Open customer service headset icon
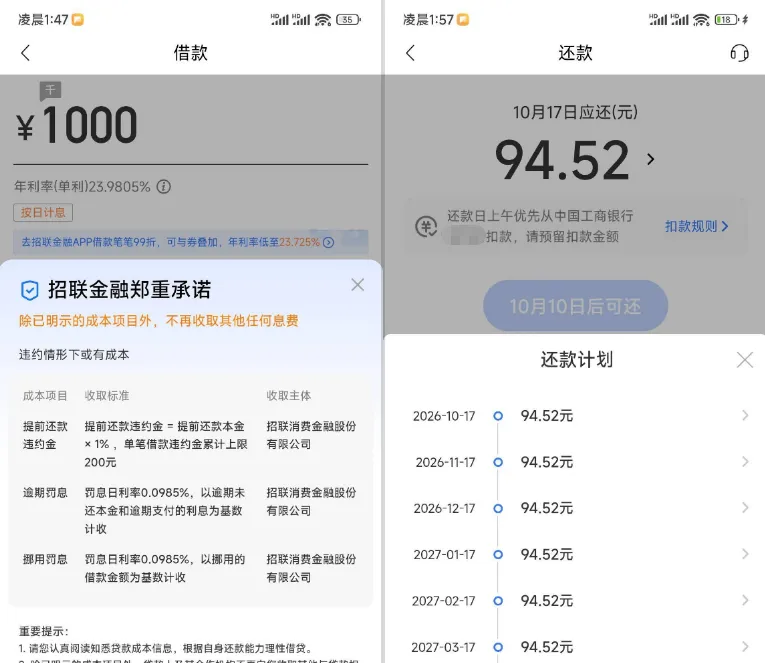 tap(739, 53)
